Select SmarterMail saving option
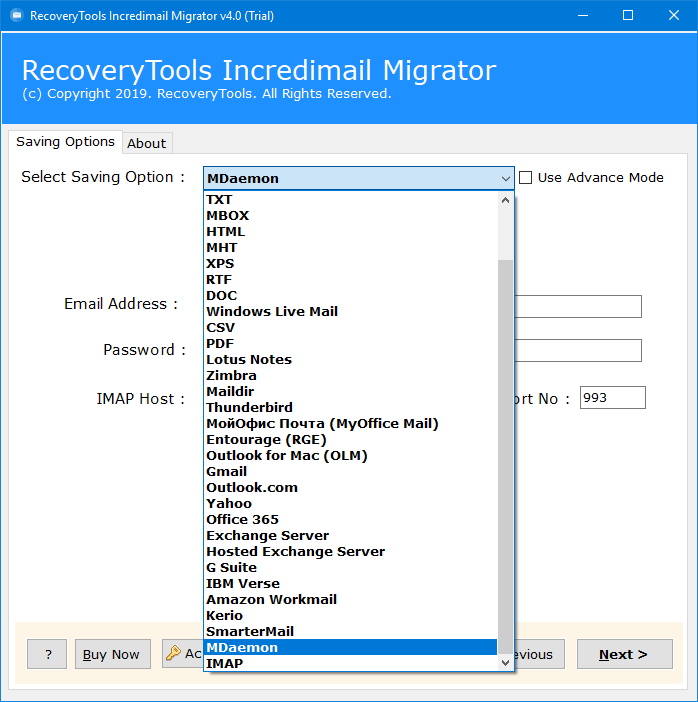This screenshot has width=698, height=702. 351,631
